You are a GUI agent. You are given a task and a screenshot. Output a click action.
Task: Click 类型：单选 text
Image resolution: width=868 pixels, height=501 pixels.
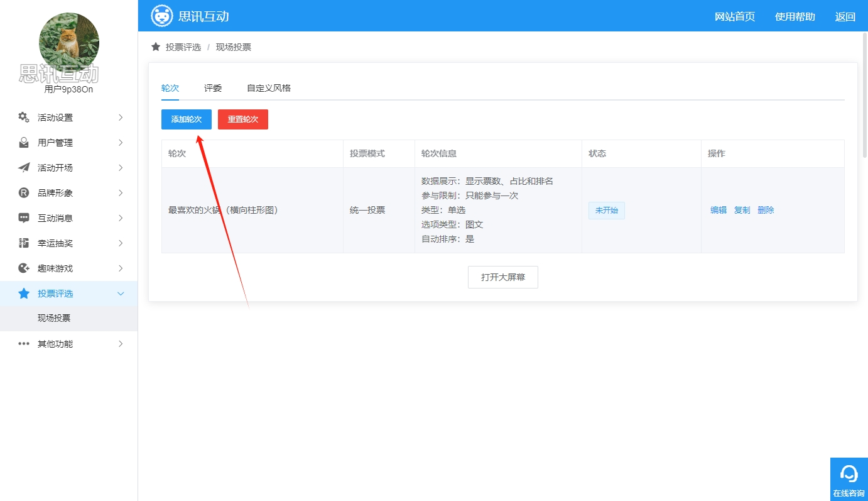pos(443,210)
